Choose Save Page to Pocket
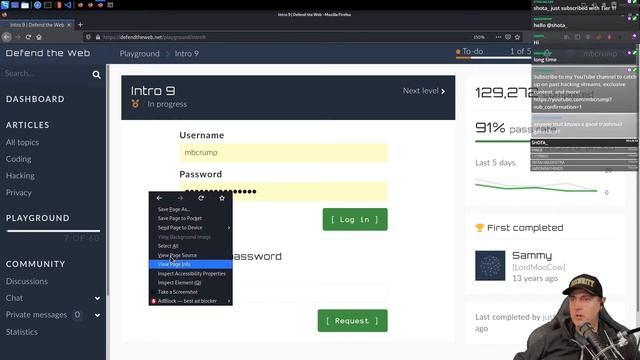Screen dimensions: 640x360 (x=191, y=218)
